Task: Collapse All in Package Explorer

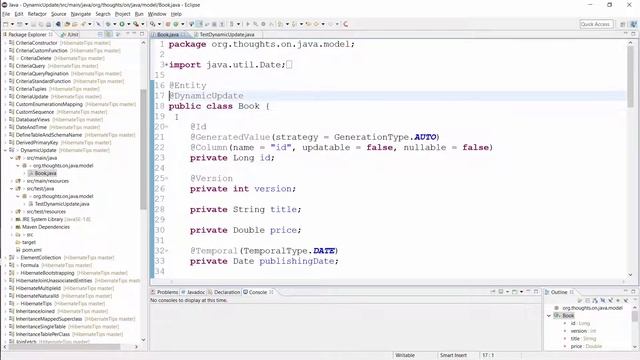Action: click(100, 35)
